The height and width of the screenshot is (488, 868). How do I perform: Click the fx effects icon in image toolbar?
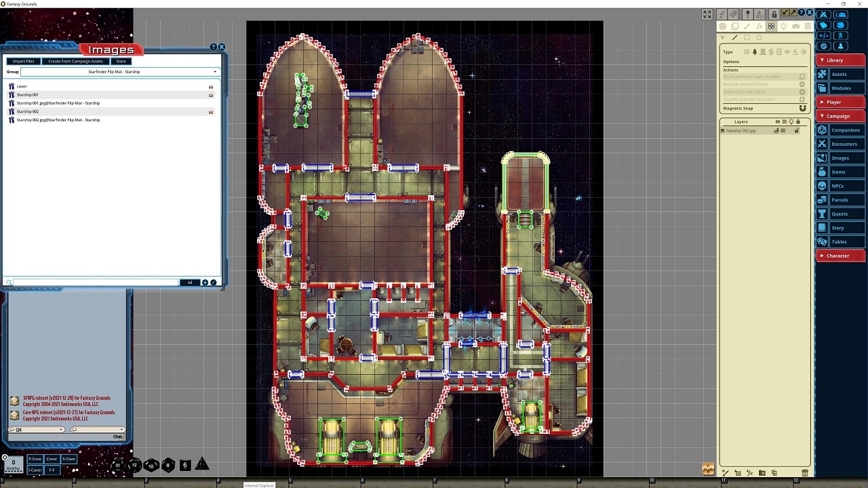[759, 26]
